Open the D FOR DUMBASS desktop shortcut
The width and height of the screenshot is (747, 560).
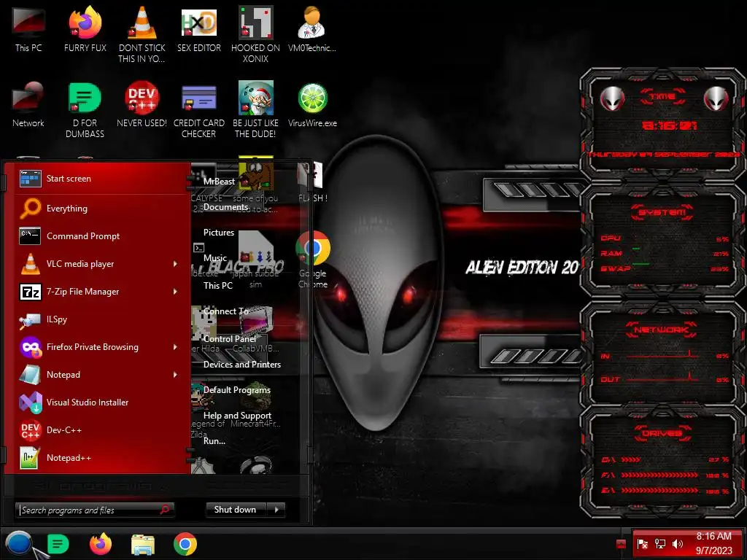(85, 109)
